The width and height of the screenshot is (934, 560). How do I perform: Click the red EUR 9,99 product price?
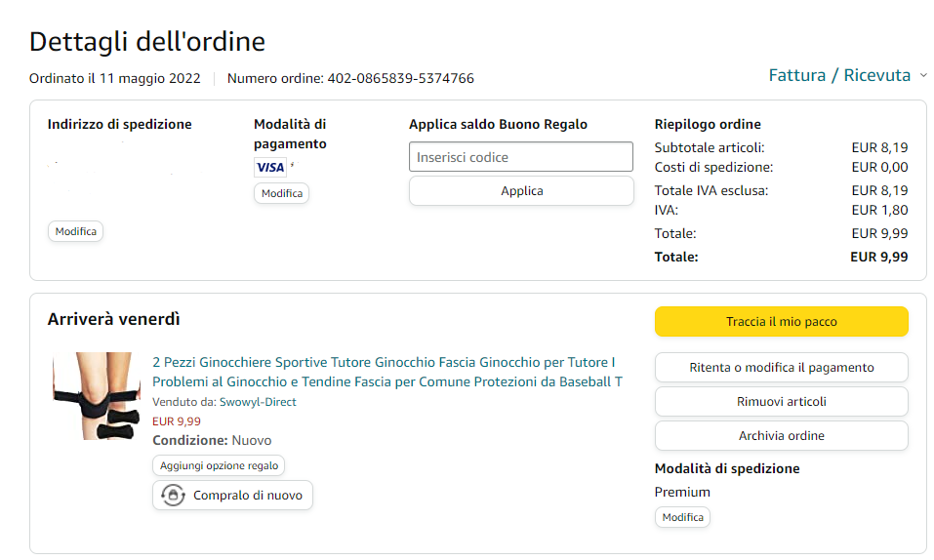point(177,421)
